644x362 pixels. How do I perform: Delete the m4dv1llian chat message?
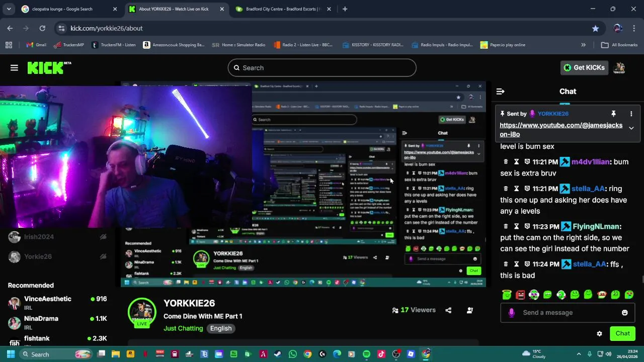click(506, 162)
